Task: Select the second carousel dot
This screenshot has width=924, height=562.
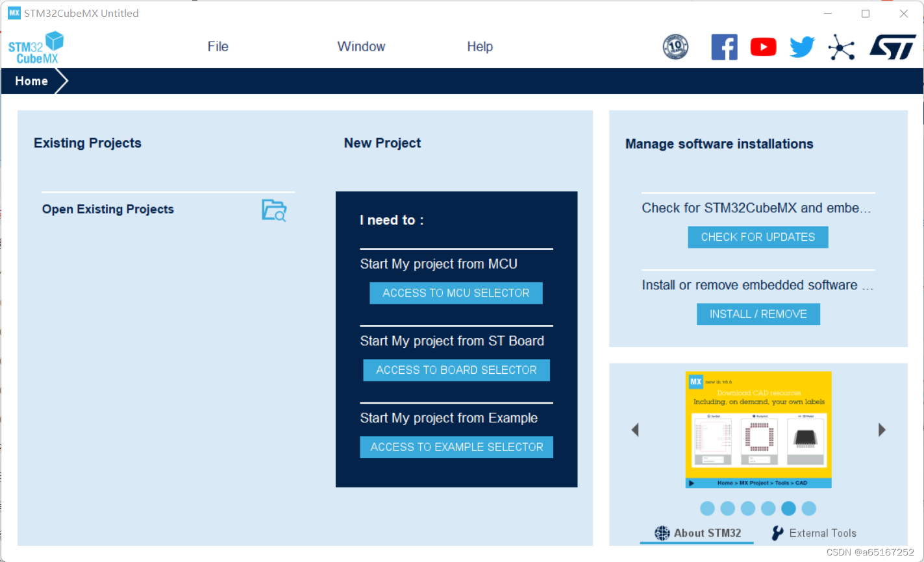Action: (728, 509)
